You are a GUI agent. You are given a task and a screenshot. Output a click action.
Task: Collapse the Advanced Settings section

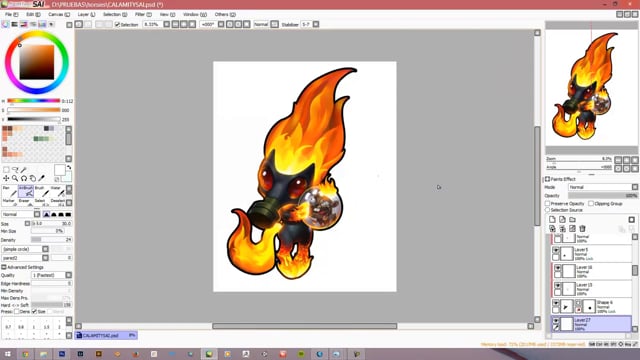click(x=4, y=267)
